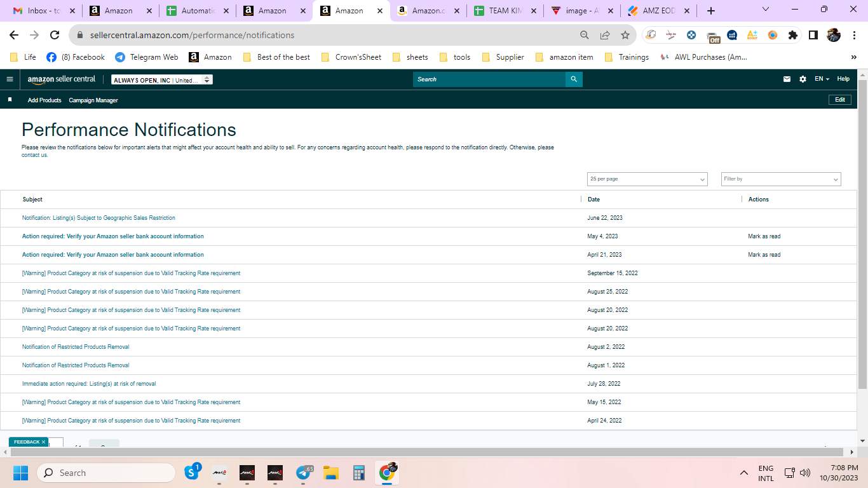Screen dimensions: 868x488
Task: Click the zoom magnifier icon in address bar
Action: (x=585, y=35)
